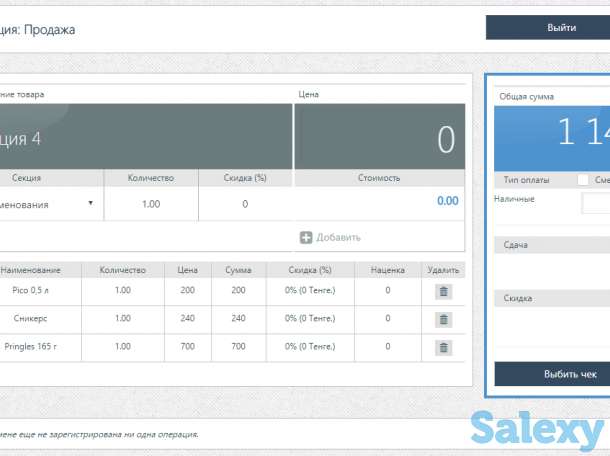Click the Выбить чек button

click(x=551, y=374)
